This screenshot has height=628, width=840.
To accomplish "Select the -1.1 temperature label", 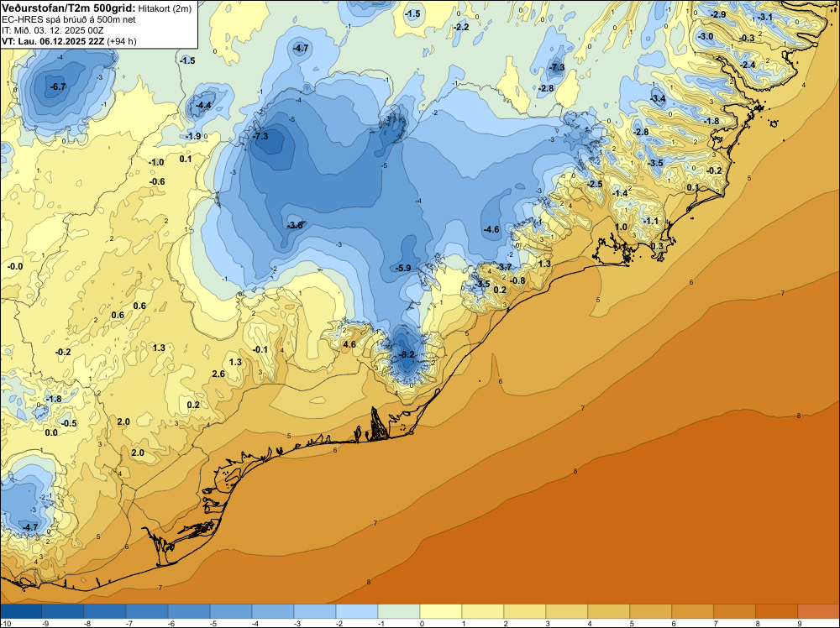I will pyautogui.click(x=651, y=221).
